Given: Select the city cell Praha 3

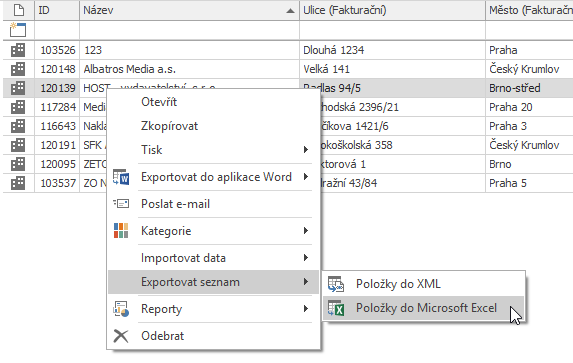Looking at the screenshot, I should tap(530, 126).
